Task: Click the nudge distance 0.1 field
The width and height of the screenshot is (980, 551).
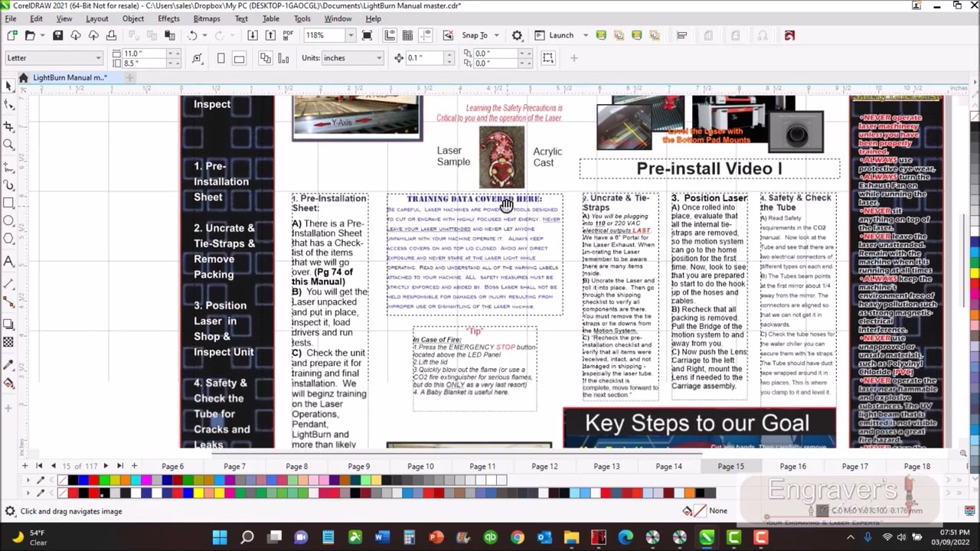Action: coord(424,58)
